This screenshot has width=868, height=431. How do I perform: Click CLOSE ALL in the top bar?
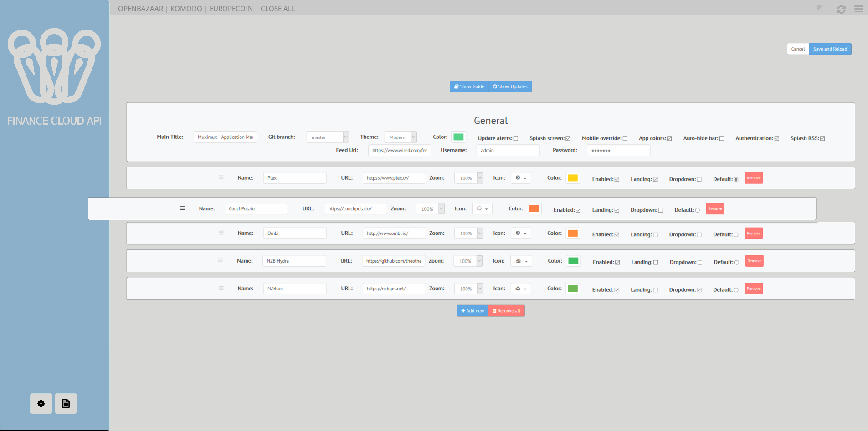278,9
